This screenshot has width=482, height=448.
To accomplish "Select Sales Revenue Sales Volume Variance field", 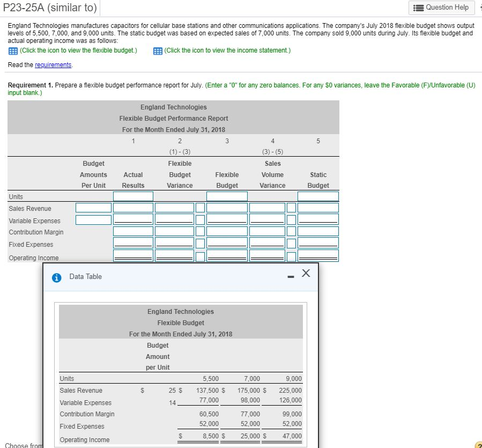I will click(x=267, y=208).
